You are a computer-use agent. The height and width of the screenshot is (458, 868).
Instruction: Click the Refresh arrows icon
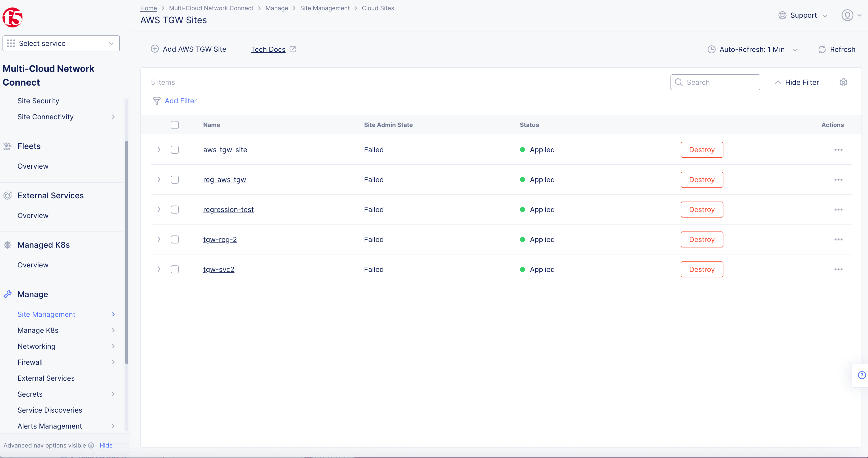[822, 49]
